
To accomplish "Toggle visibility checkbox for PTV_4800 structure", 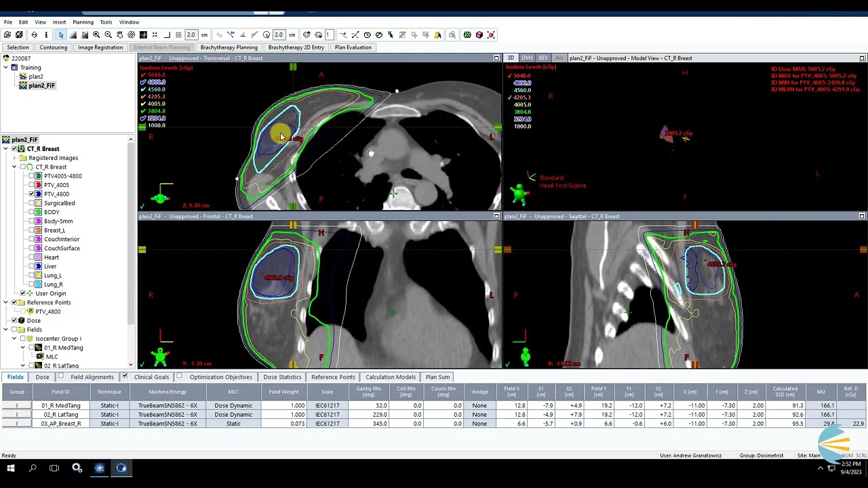I will pos(31,194).
